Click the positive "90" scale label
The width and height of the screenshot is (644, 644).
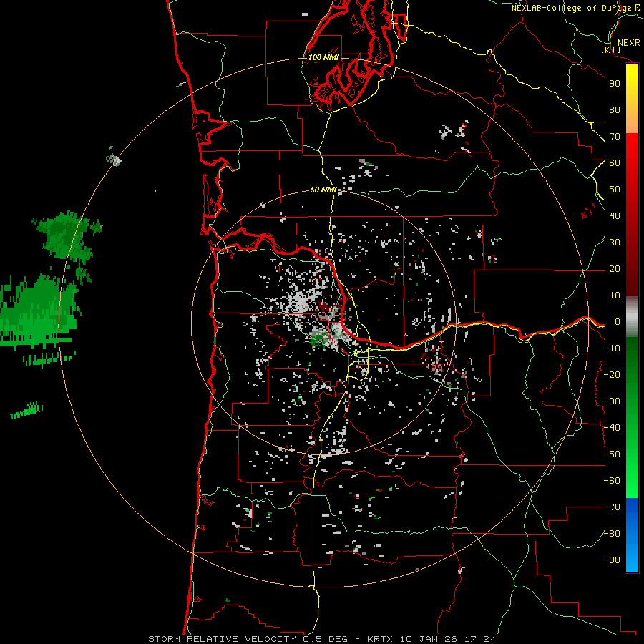(615, 84)
